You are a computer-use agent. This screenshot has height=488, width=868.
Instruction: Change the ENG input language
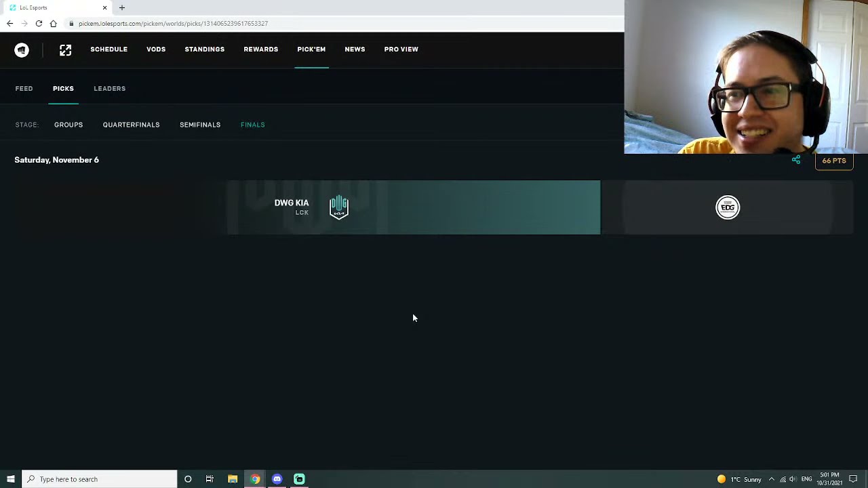tap(806, 479)
